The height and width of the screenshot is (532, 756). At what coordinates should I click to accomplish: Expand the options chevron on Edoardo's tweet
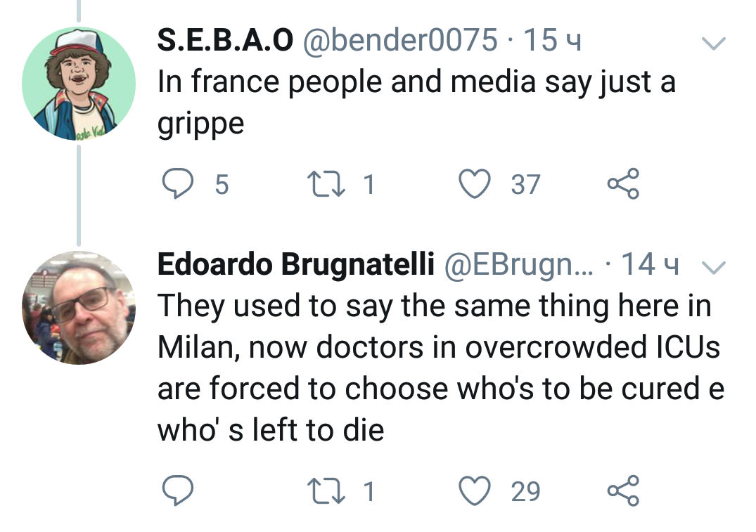[714, 266]
